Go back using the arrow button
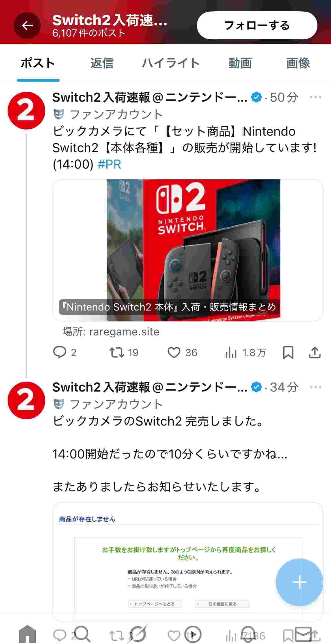This screenshot has height=644, width=331. pyautogui.click(x=27, y=26)
